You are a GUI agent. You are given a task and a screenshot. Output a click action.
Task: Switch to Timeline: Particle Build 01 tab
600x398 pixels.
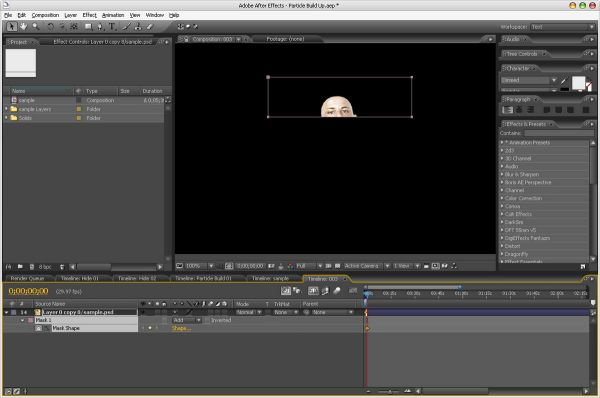point(203,279)
